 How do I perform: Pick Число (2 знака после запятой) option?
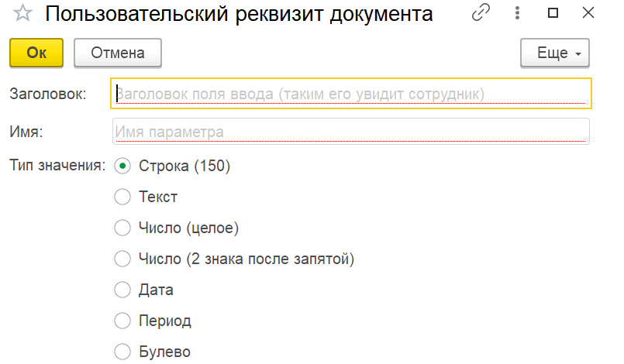pyautogui.click(x=122, y=259)
